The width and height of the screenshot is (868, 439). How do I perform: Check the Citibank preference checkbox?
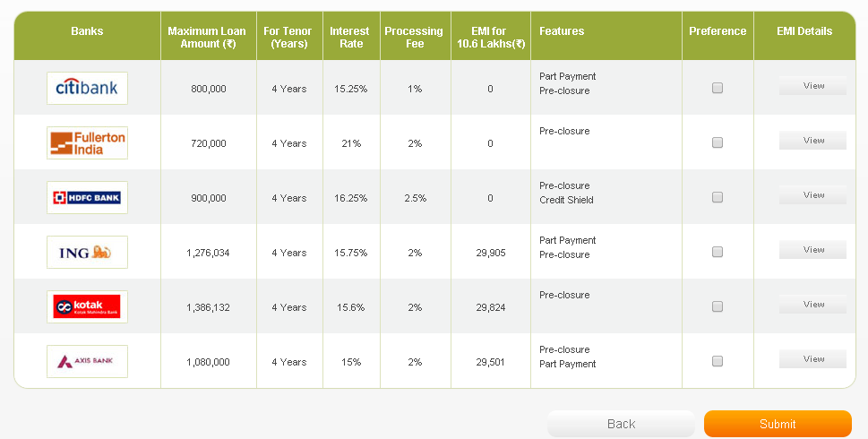point(718,88)
